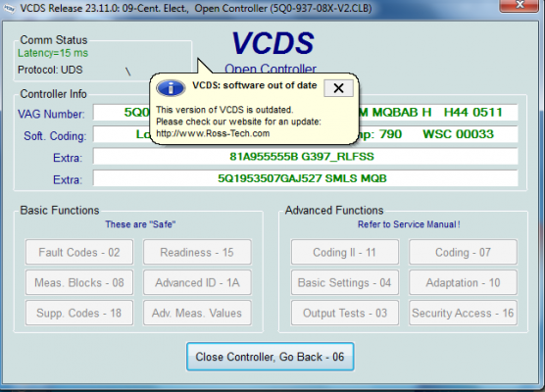Open Security Access - 16
This screenshot has height=392, width=545.
[x=463, y=313]
